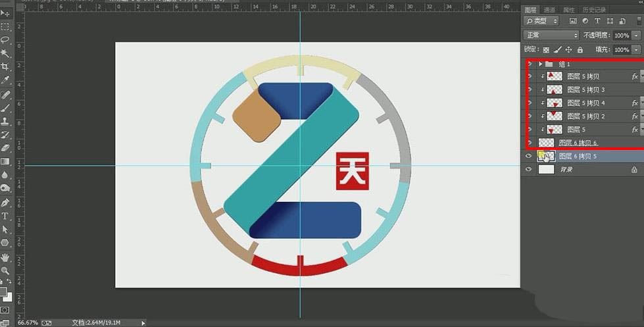Expand the 组 1 layer group

[x=541, y=64]
